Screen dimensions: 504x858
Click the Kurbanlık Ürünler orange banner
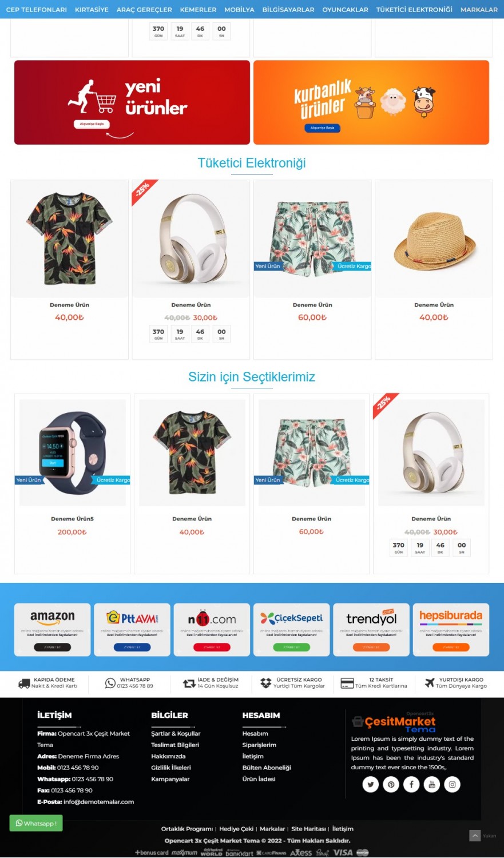click(371, 102)
